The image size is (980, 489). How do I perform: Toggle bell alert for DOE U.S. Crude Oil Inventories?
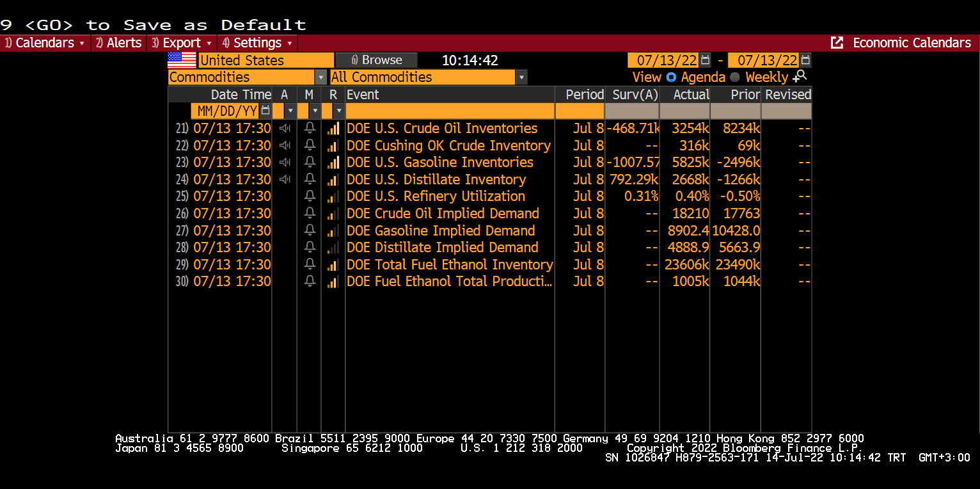(x=310, y=129)
